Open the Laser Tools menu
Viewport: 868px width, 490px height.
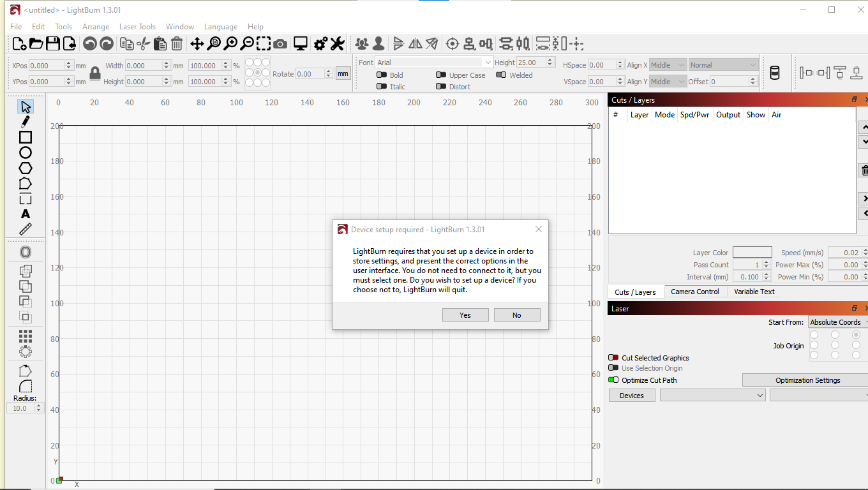(137, 27)
